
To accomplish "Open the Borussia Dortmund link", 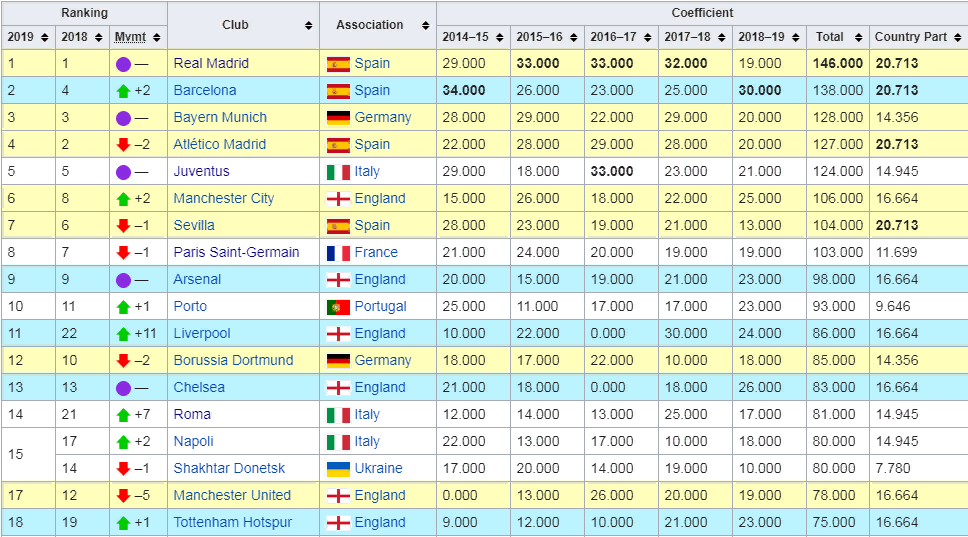I will click(x=233, y=360).
